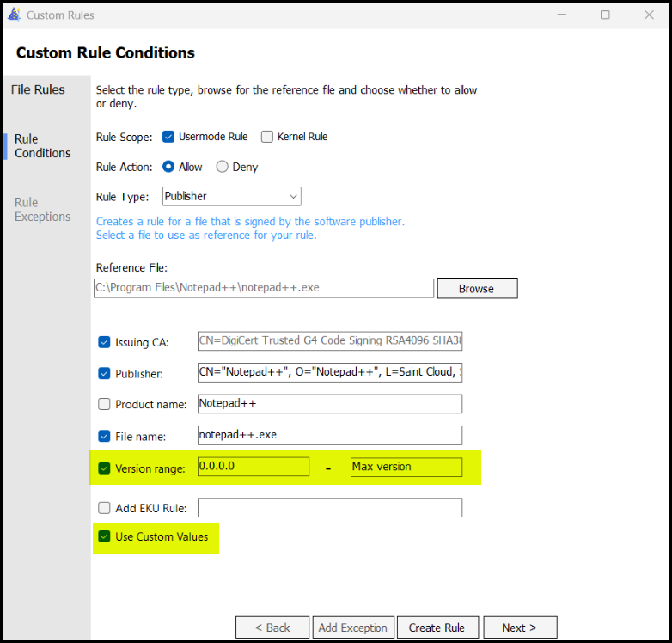Image resolution: width=672 pixels, height=643 pixels.
Task: Go to Rule Exceptions sidebar page
Action: click(x=42, y=210)
